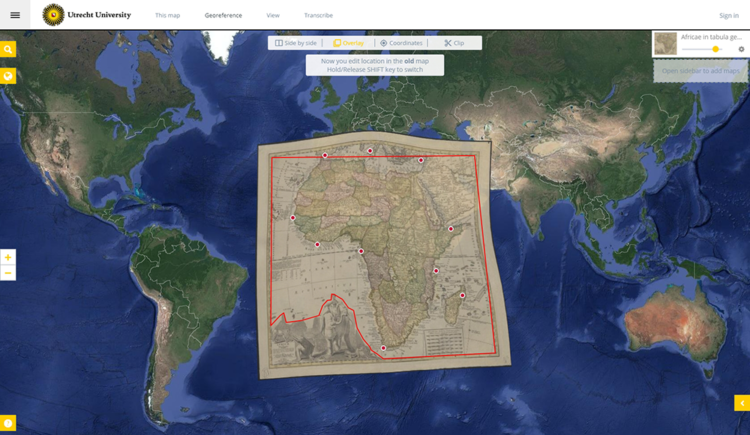
Task: Open the help icon
Action: 8,423
